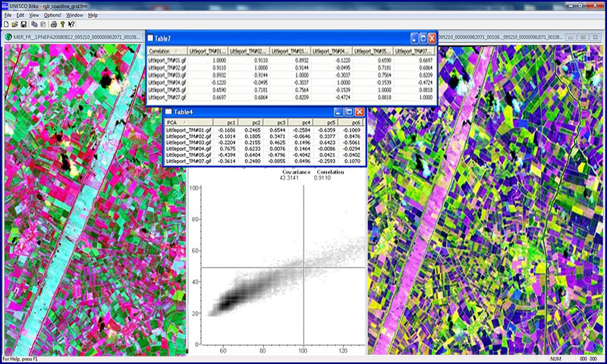Click the MER_FR image window title bar

pyautogui.click(x=74, y=37)
